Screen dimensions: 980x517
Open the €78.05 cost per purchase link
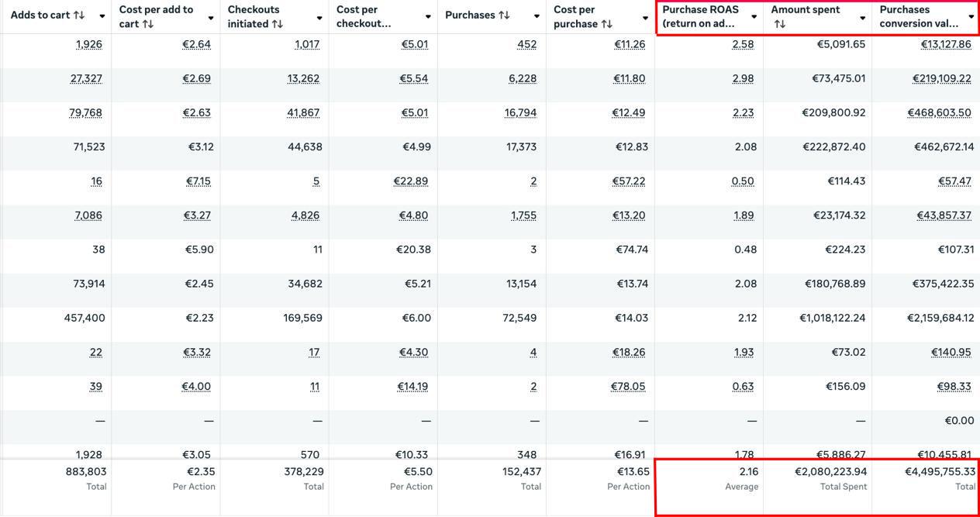(628, 386)
